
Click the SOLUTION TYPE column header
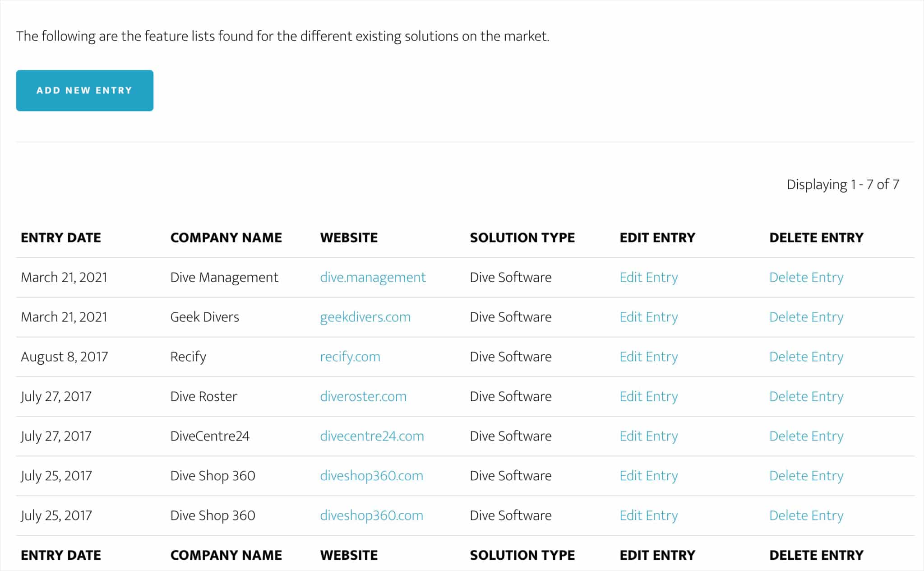click(x=522, y=237)
